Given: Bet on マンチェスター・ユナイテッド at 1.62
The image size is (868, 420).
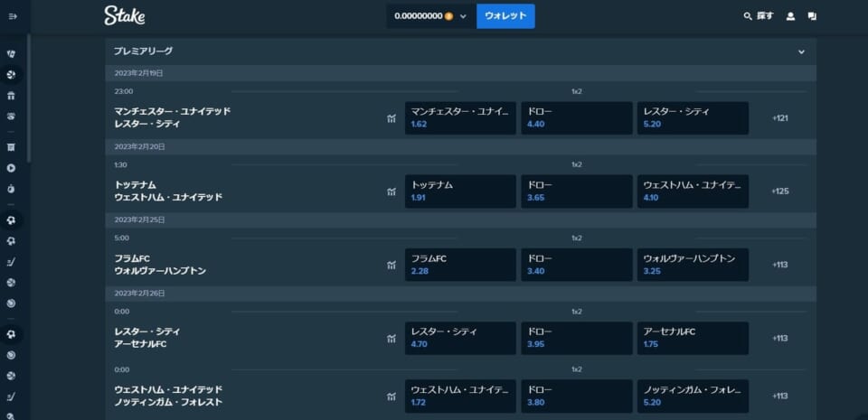Looking at the screenshot, I should coord(460,118).
